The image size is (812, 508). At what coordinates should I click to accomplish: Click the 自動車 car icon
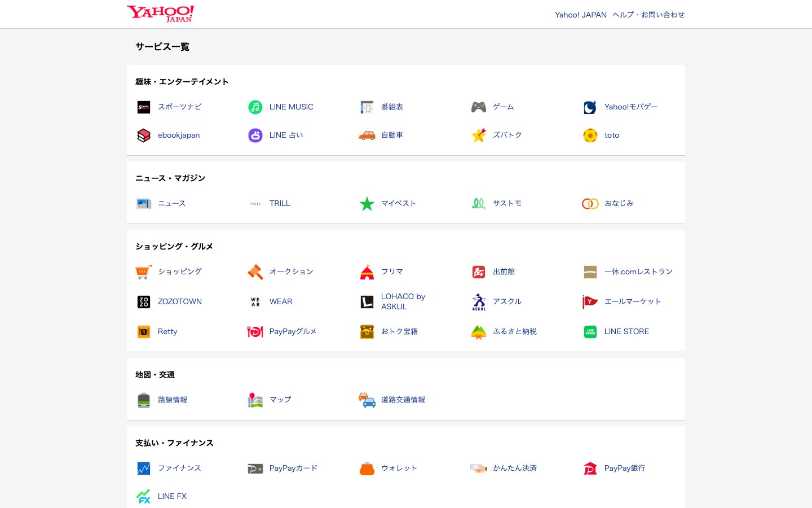coord(367,135)
